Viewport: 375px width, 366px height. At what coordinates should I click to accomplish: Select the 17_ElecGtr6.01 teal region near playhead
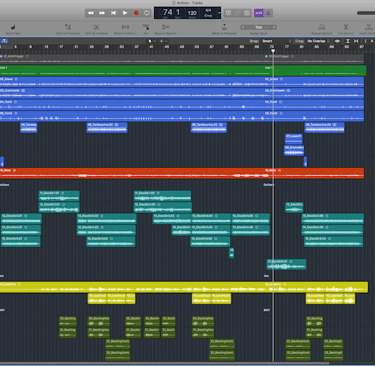(x=286, y=264)
